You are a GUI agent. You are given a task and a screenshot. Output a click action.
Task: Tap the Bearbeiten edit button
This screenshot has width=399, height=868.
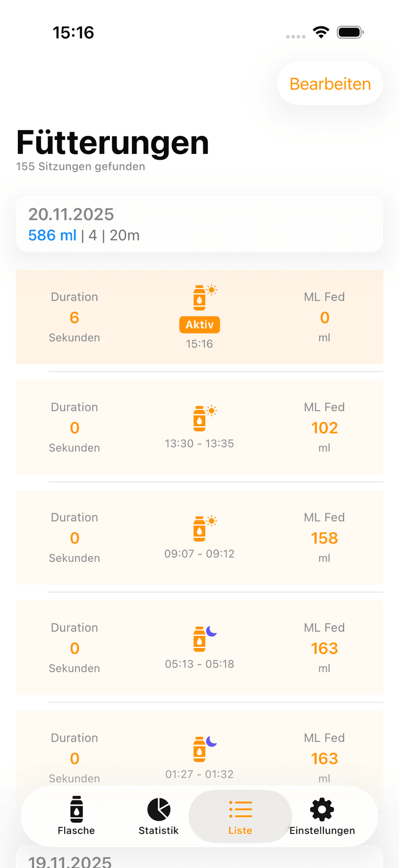pos(330,84)
